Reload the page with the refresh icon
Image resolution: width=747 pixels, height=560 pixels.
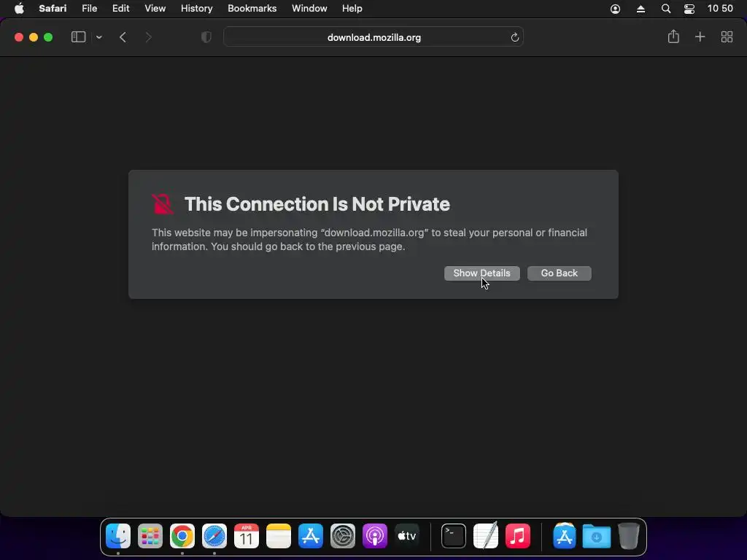[514, 37]
